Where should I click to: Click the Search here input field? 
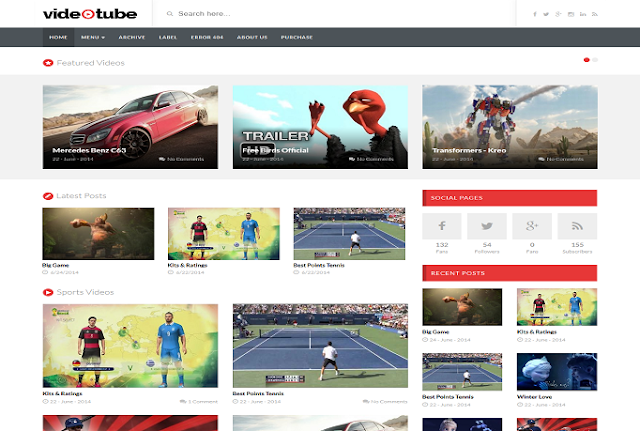pos(335,14)
